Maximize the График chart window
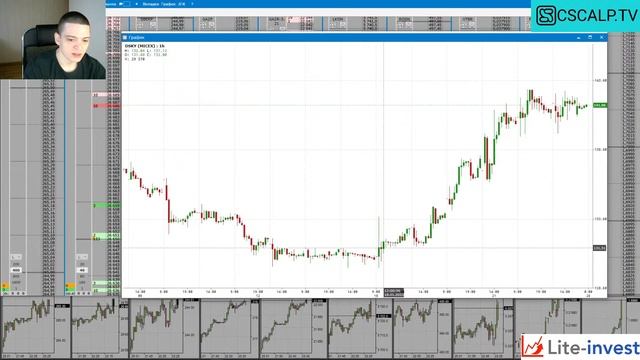The width and height of the screenshot is (640, 360). click(x=590, y=38)
